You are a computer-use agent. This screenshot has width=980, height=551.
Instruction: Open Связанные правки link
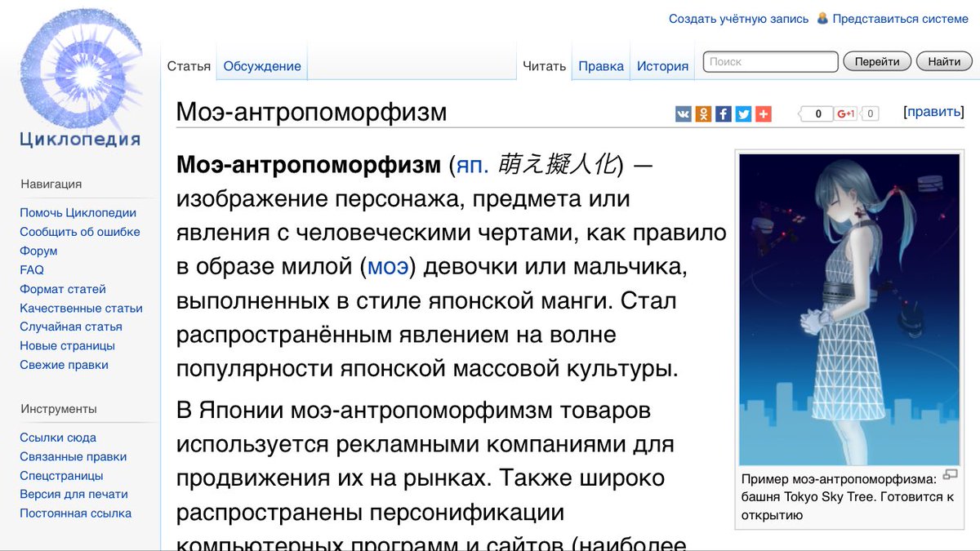pos(73,456)
